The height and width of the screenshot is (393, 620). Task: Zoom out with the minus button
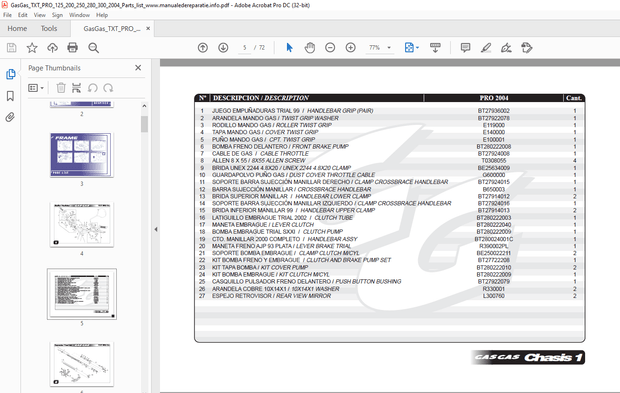330,48
